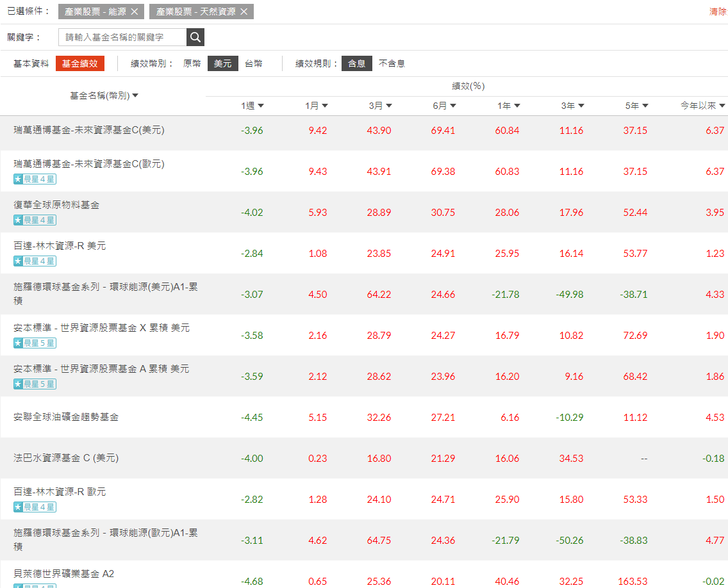Click the rating badge under 瑞萬通博未來資源基金C(歐元)
The height and width of the screenshot is (588, 728).
coord(34,179)
